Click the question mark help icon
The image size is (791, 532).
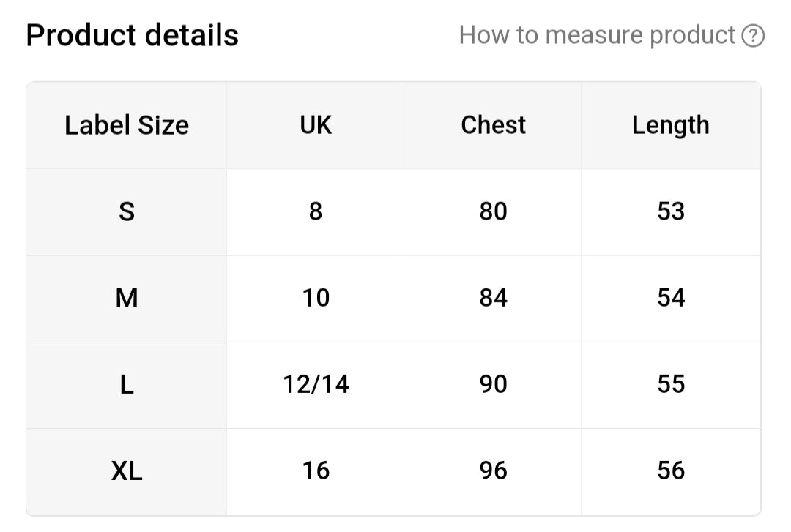click(753, 36)
